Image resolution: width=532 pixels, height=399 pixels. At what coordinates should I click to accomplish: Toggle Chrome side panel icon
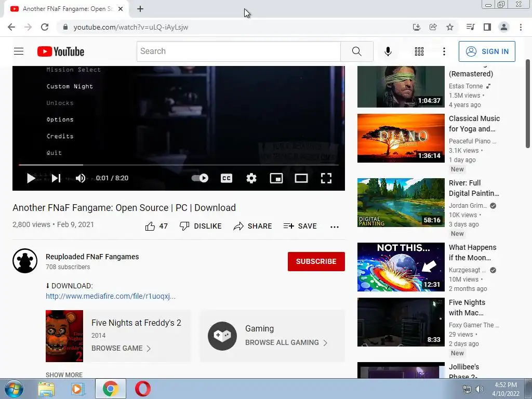click(487, 27)
